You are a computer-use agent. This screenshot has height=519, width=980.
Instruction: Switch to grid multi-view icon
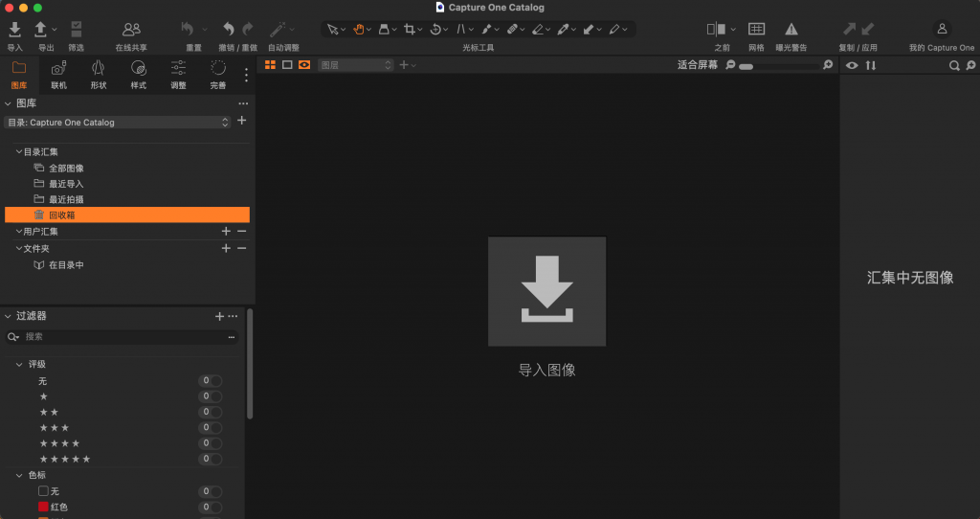point(270,65)
